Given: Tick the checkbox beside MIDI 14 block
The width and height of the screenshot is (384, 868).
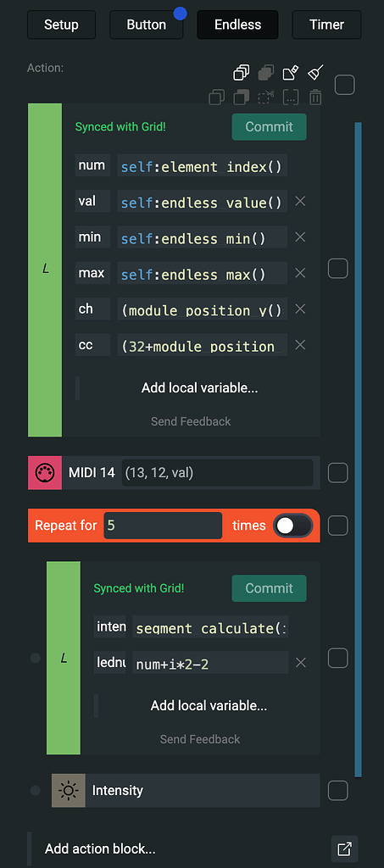Looking at the screenshot, I should pos(338,473).
